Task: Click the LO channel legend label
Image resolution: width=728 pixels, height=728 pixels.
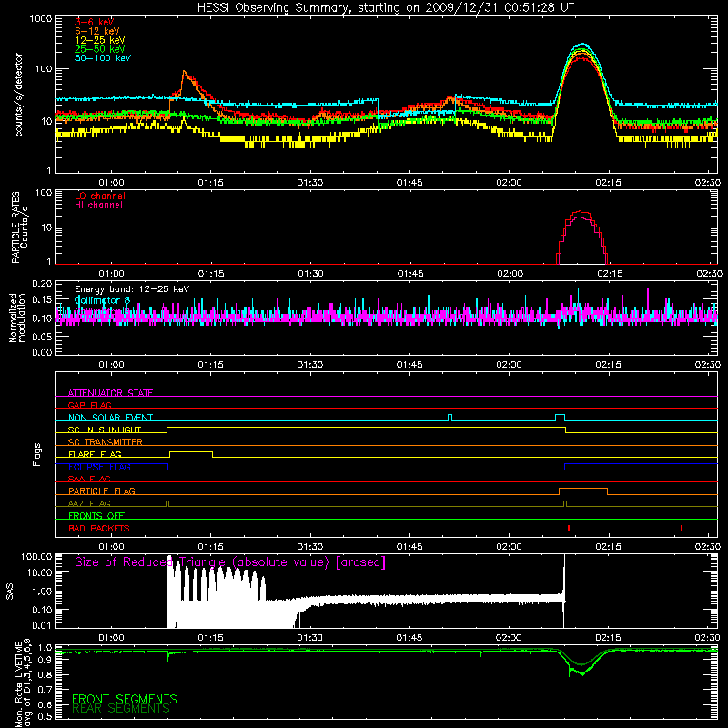Action: click(100, 196)
